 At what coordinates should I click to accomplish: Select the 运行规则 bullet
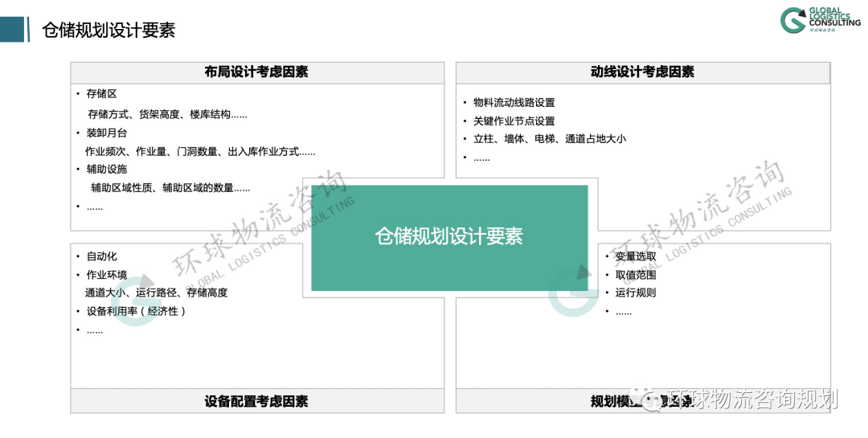click(636, 293)
